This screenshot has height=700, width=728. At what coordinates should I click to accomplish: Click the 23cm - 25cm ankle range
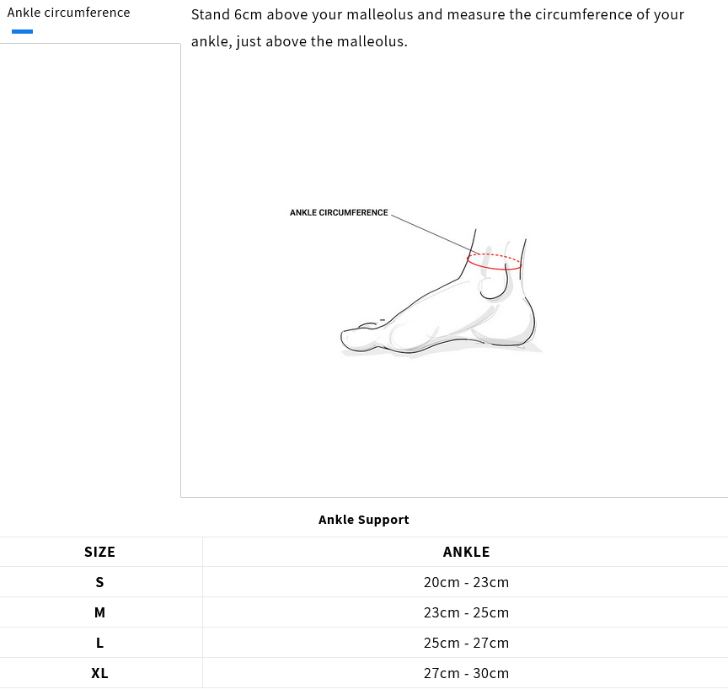tap(466, 612)
